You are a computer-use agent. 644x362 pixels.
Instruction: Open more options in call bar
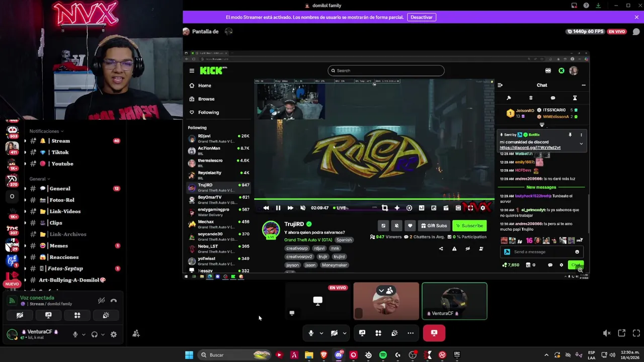411,333
